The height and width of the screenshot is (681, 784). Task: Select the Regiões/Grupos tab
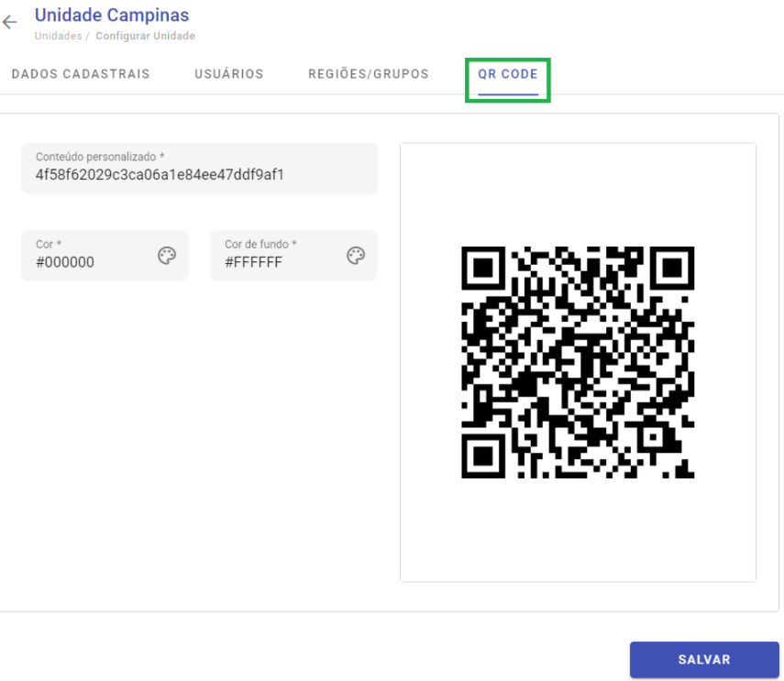(x=369, y=74)
